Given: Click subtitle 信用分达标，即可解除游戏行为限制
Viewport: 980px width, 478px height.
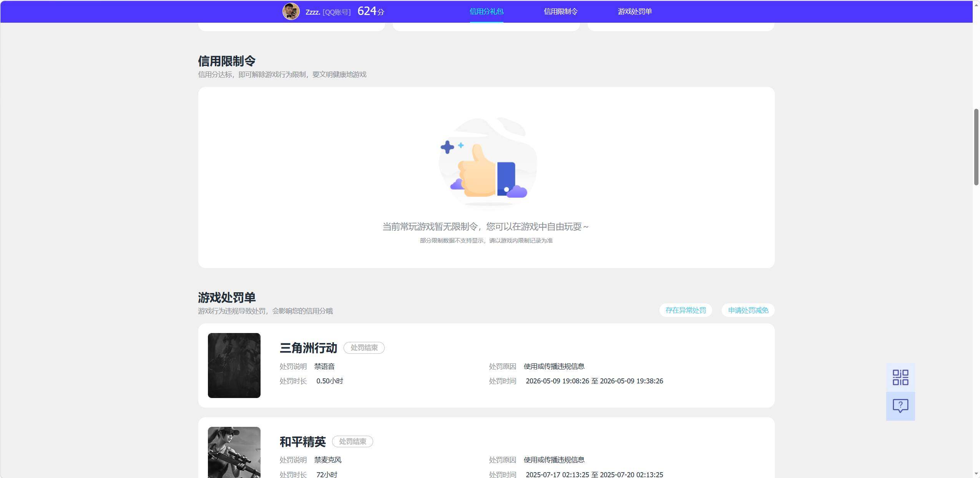Looking at the screenshot, I should [252, 75].
